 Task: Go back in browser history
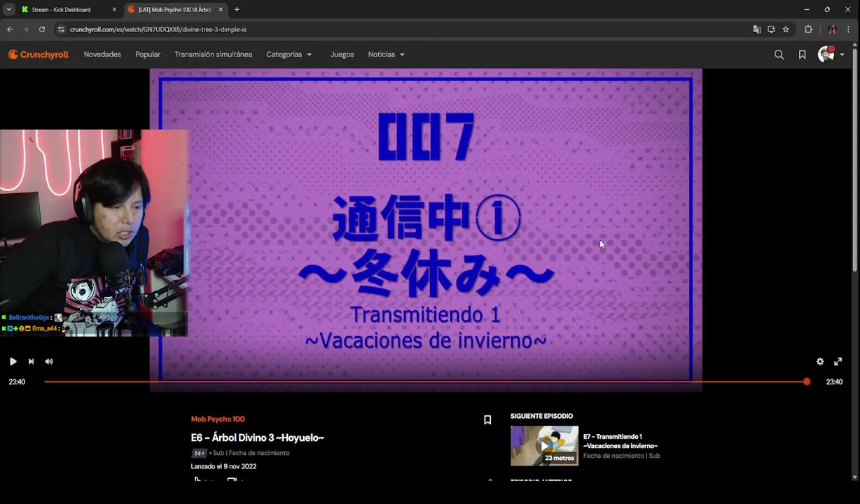point(10,29)
